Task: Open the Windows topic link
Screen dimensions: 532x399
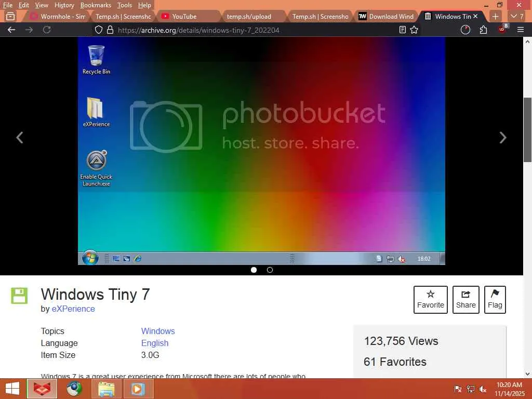Action: coord(158,331)
